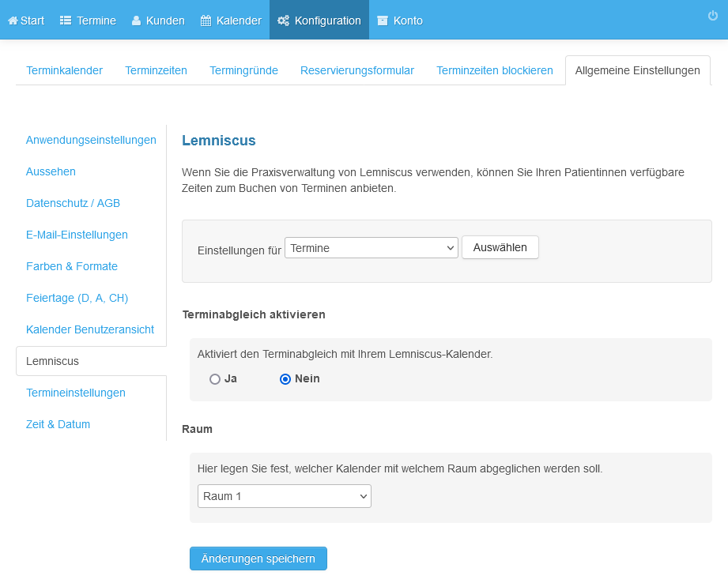This screenshot has width=728, height=583.
Task: Open the Termingründe tab
Action: [243, 70]
